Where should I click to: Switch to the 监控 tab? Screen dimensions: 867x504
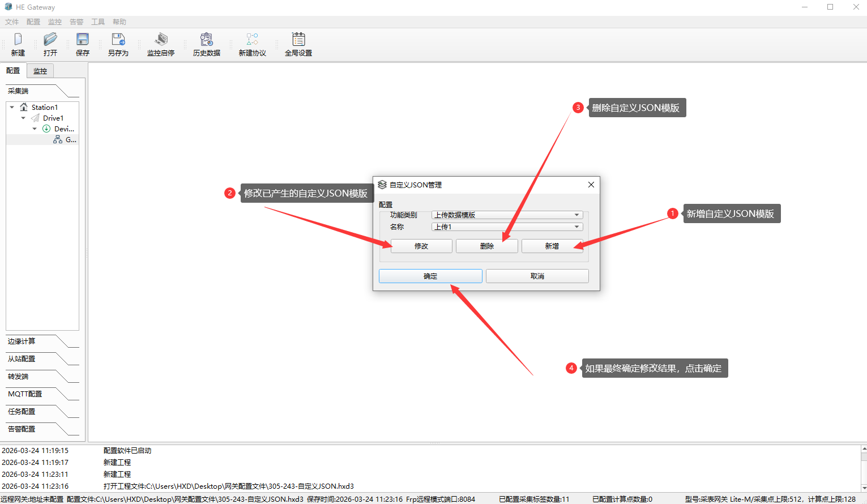[x=40, y=71]
